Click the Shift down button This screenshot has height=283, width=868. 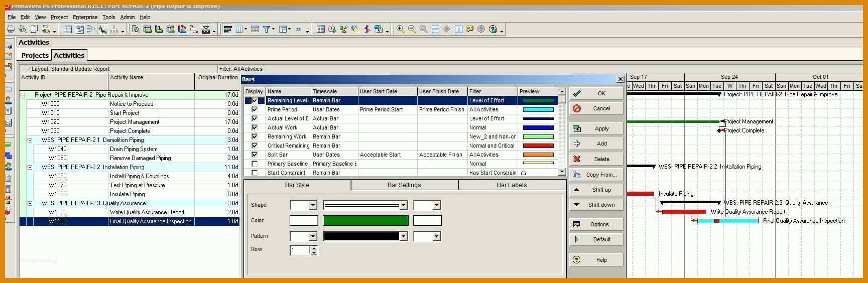coord(596,205)
